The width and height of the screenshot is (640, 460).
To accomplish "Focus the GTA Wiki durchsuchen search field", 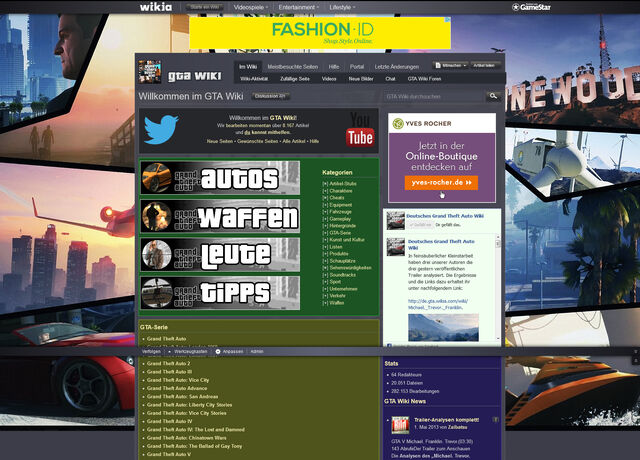I will 434,96.
